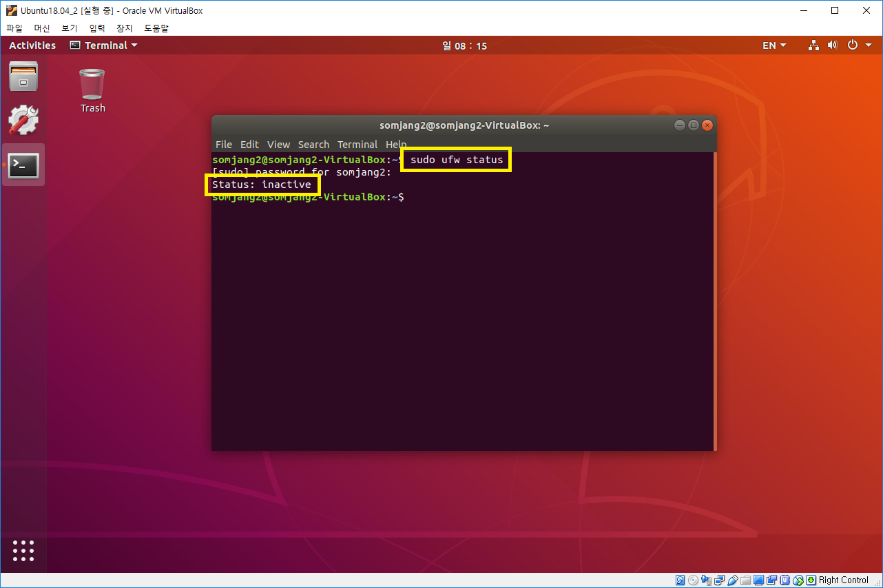Click the VirtualBox optical disk indicator
The image size is (883, 588).
tap(693, 580)
